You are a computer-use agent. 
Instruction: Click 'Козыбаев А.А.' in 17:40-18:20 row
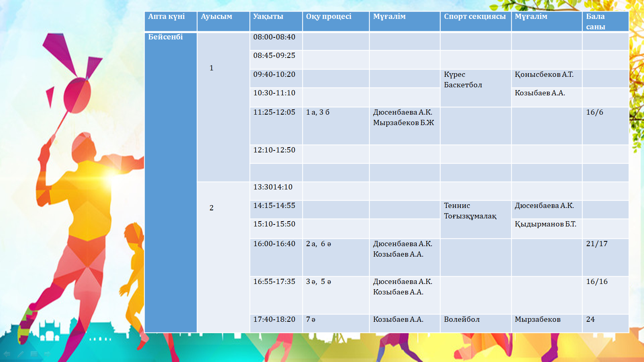click(x=405, y=323)
